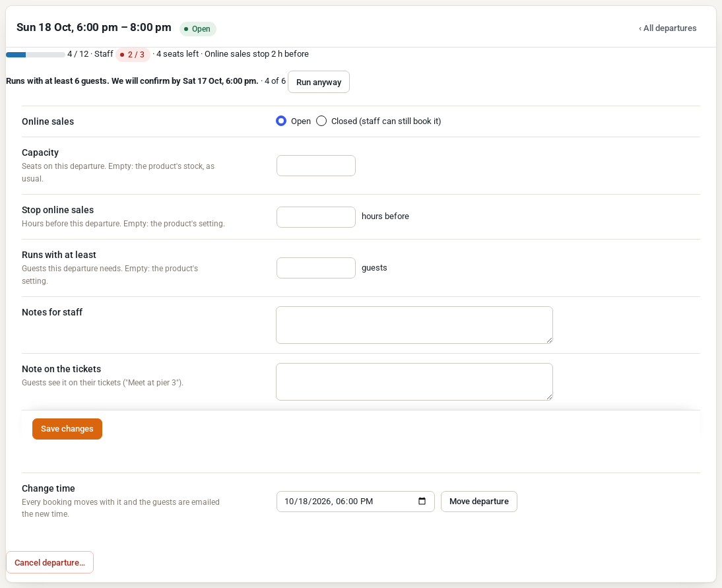Select the Open online sales radio button
This screenshot has height=588, width=722.
tap(281, 121)
